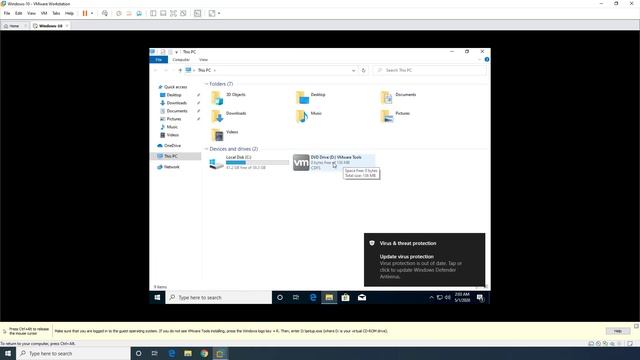Select the Local Disk (C:) drive
Viewport: 640px width, 360px height.
coord(249,162)
